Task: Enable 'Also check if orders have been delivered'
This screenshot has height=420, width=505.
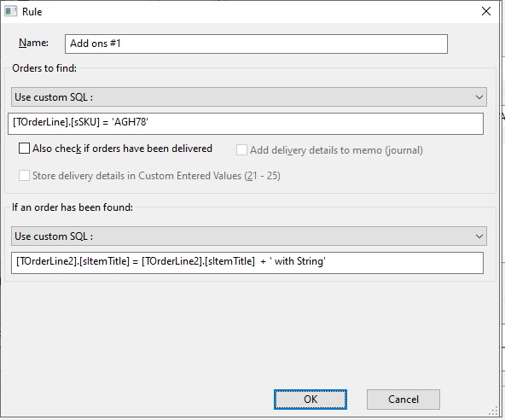Action: [x=24, y=149]
